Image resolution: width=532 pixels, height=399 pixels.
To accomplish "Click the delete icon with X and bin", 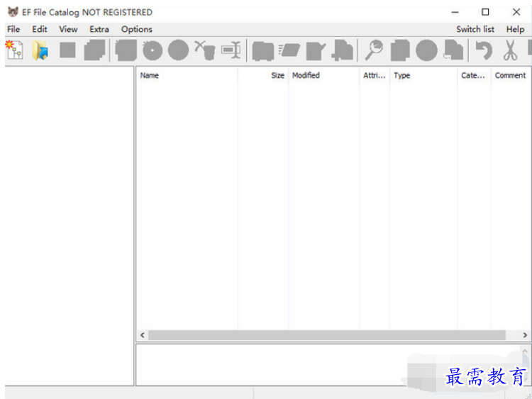I will pos(205,50).
